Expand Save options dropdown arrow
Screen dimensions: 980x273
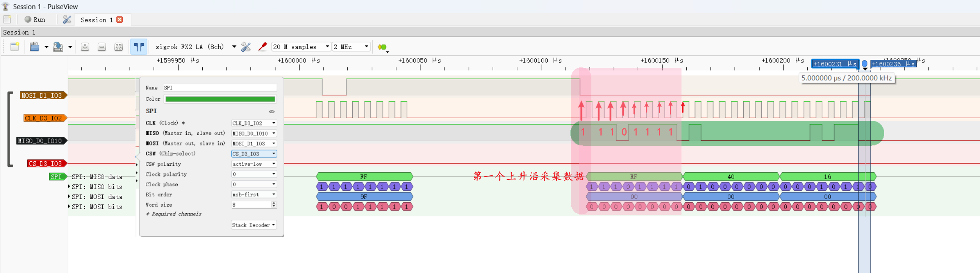[x=70, y=47]
